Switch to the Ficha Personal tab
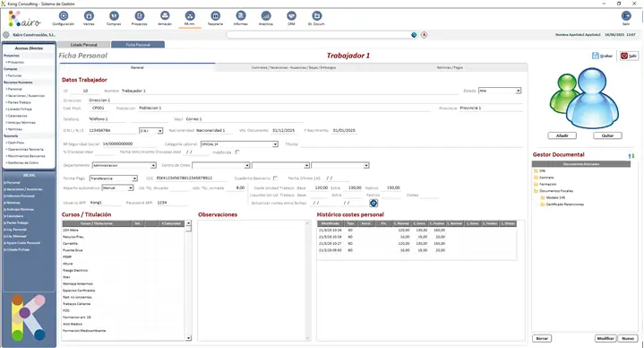This screenshot has height=348, width=644. tap(138, 45)
